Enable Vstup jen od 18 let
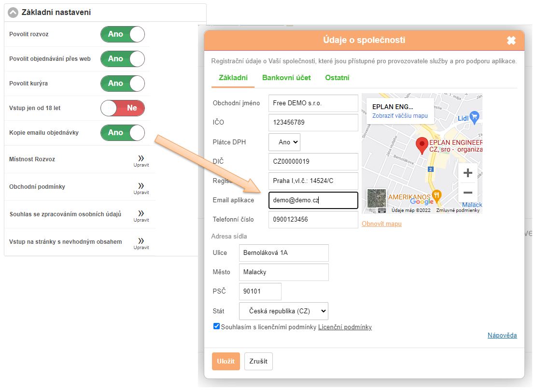Screen dimensions: 537x392 [122, 108]
